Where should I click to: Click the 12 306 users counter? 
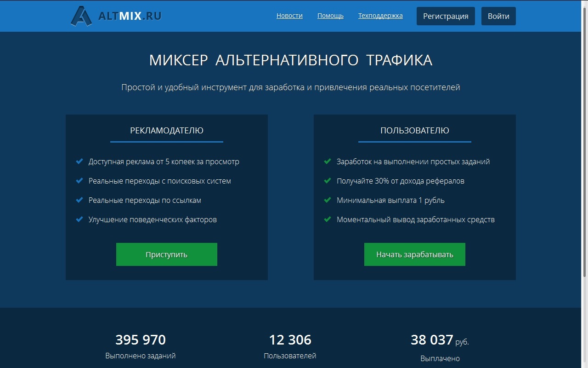point(290,340)
